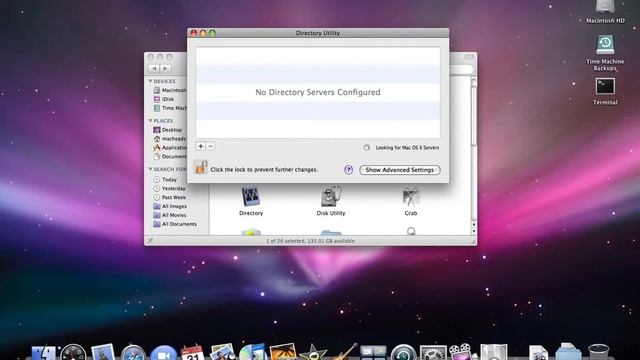The width and height of the screenshot is (640, 360).
Task: Select the Disk Utility icon in Finder
Action: point(331,196)
